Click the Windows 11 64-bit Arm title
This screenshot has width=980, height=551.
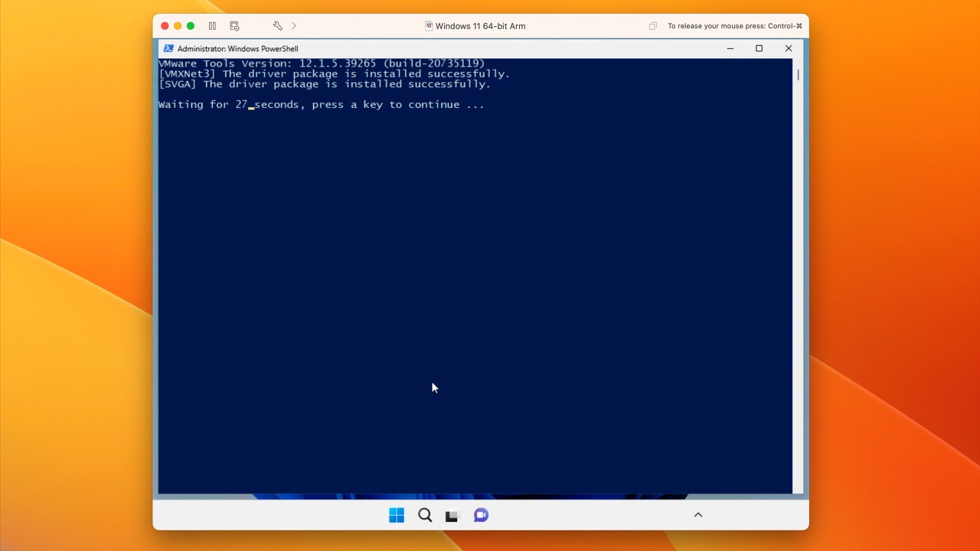coord(480,26)
